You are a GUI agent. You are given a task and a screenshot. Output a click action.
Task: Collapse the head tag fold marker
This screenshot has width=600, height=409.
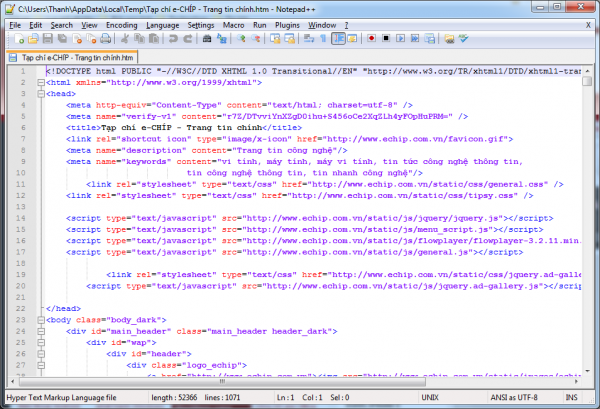(x=39, y=93)
